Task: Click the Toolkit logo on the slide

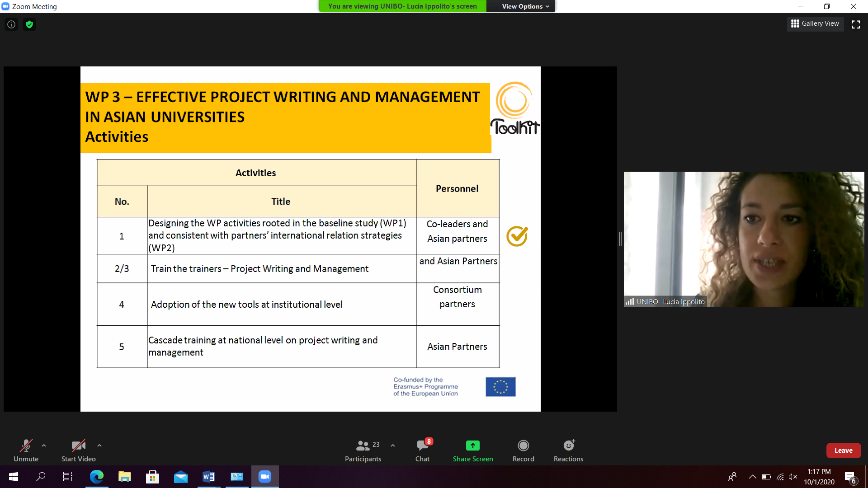Action: (515, 108)
